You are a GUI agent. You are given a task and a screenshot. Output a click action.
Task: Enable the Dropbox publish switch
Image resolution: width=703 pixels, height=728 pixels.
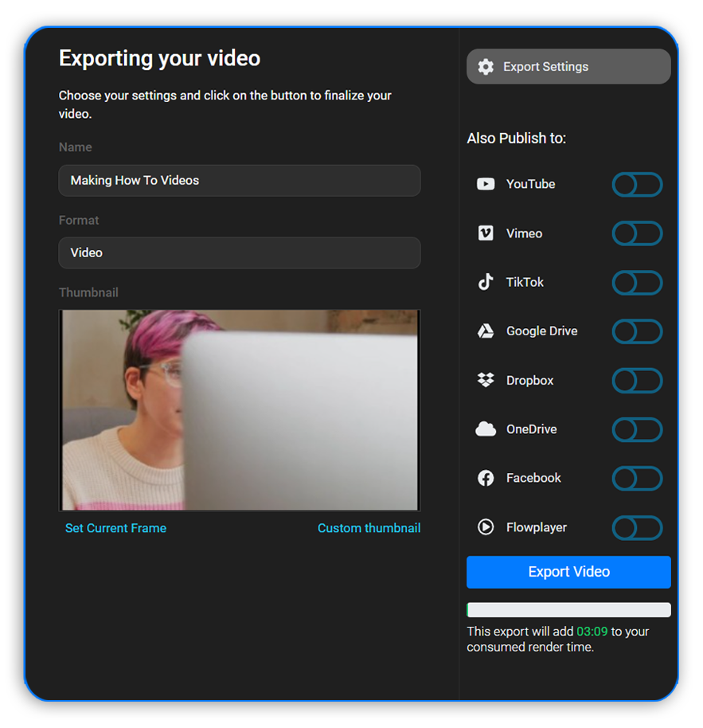(x=637, y=380)
